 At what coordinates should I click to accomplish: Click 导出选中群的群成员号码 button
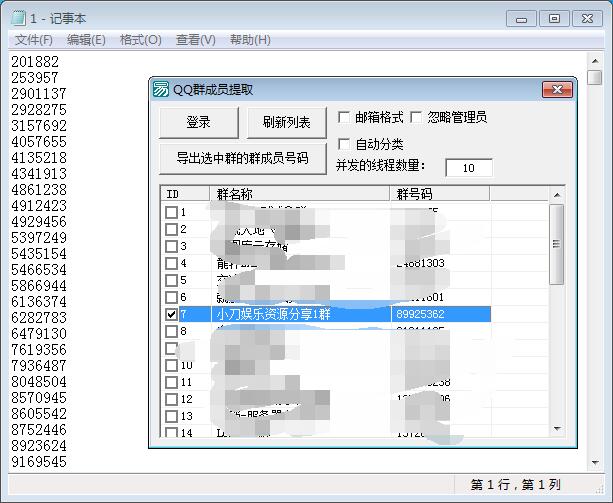(x=243, y=158)
